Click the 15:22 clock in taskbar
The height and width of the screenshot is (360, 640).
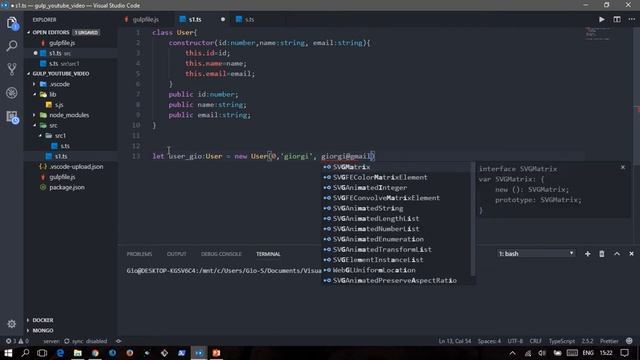[x=606, y=353]
